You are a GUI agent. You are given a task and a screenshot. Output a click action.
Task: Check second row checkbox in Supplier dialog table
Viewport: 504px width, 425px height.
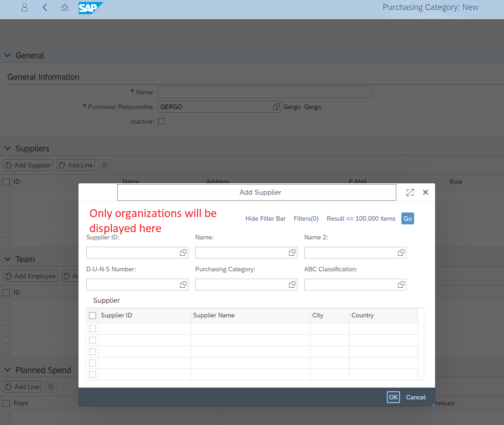click(x=93, y=340)
